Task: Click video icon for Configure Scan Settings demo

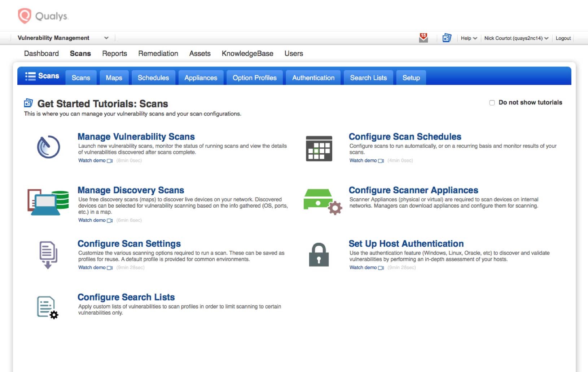Action: pos(110,268)
